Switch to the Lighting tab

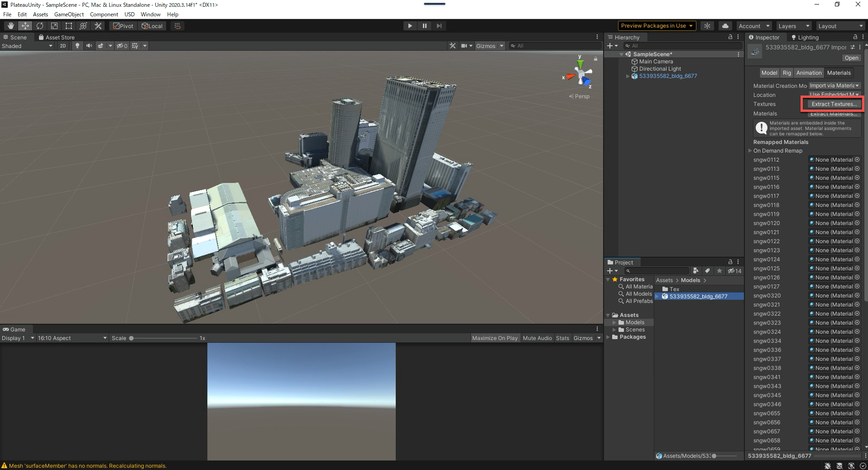pos(808,37)
